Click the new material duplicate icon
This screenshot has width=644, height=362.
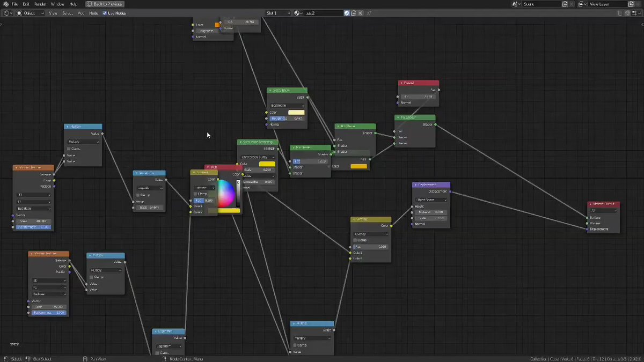(354, 13)
